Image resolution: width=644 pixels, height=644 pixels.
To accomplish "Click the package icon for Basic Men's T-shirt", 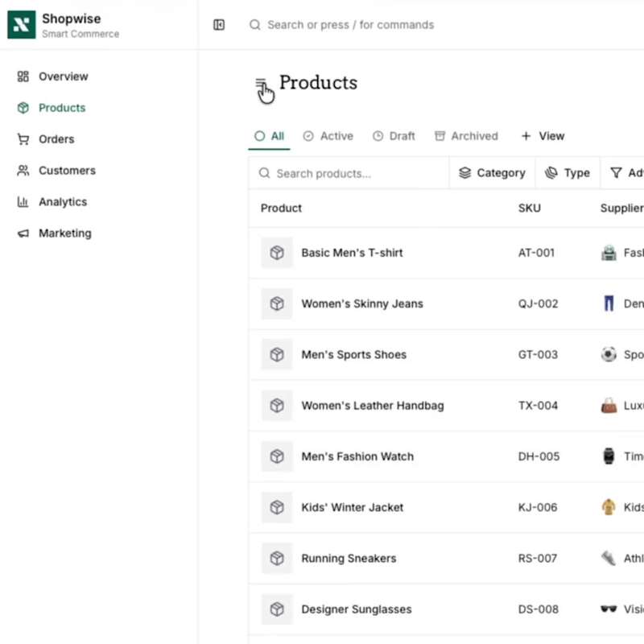I will [277, 253].
